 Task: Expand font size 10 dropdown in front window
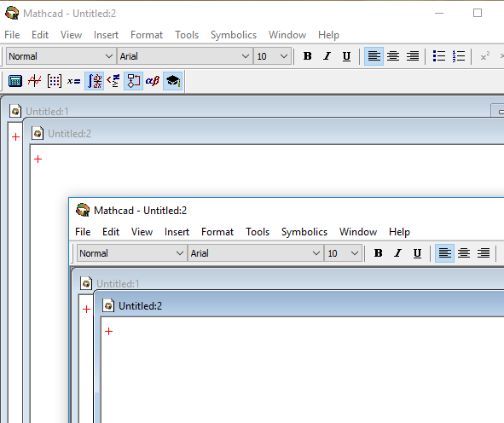tap(355, 253)
